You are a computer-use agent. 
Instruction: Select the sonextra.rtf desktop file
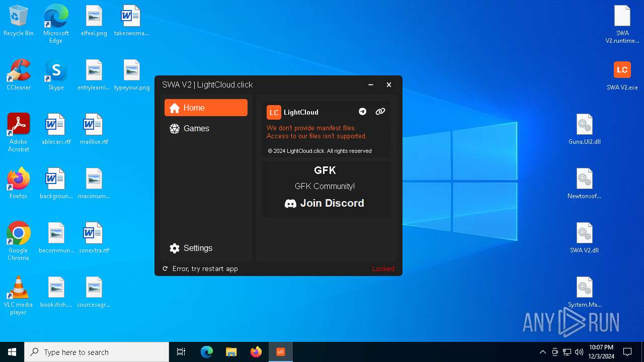click(x=94, y=238)
